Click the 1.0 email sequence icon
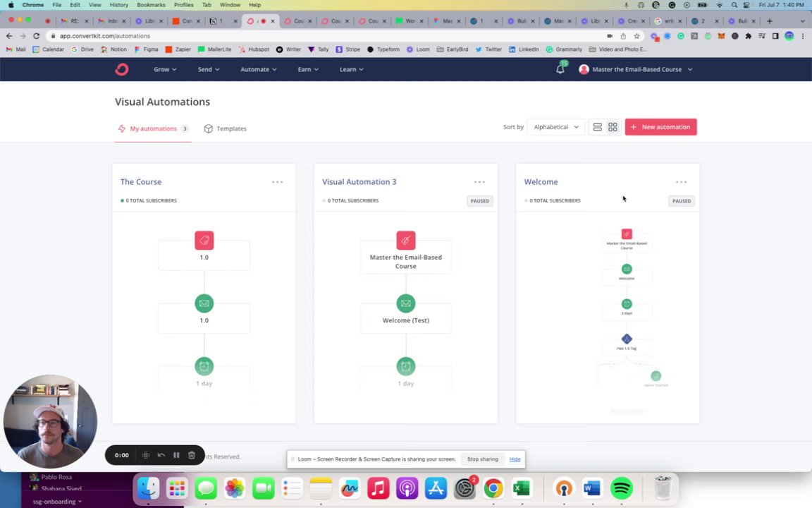Viewport: 812px width, 508px height. pyautogui.click(x=204, y=304)
